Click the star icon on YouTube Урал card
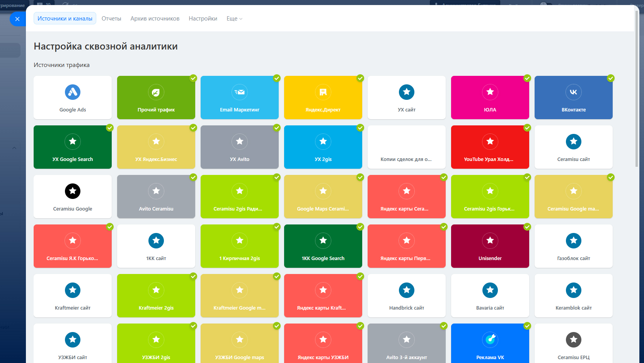 coord(490,142)
